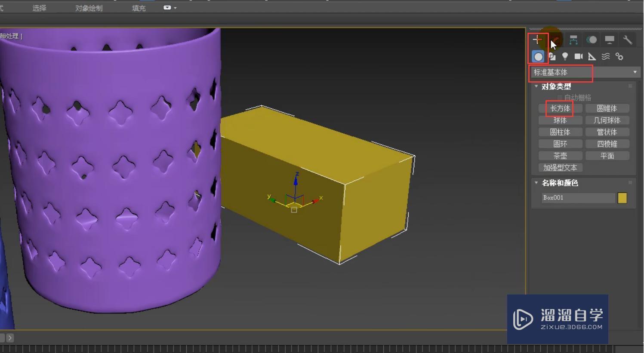
Task: Click the 圆柱体 cylinder button
Action: click(560, 132)
